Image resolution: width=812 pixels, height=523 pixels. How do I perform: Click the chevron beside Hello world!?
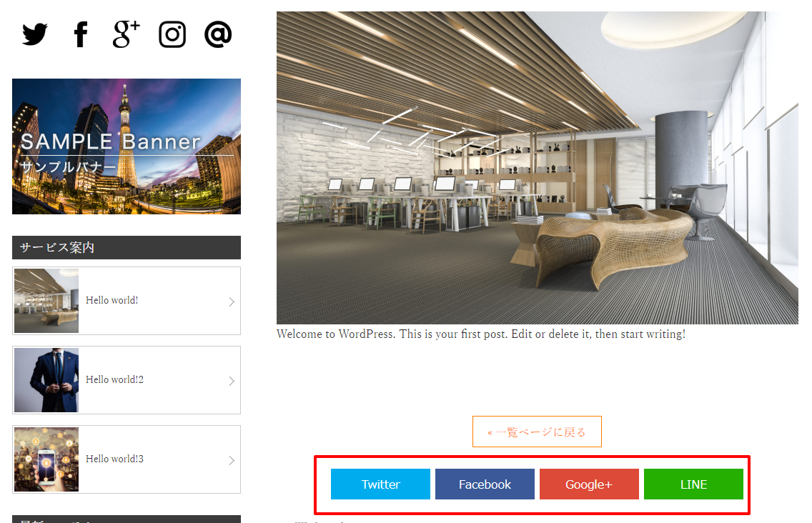[x=232, y=302]
